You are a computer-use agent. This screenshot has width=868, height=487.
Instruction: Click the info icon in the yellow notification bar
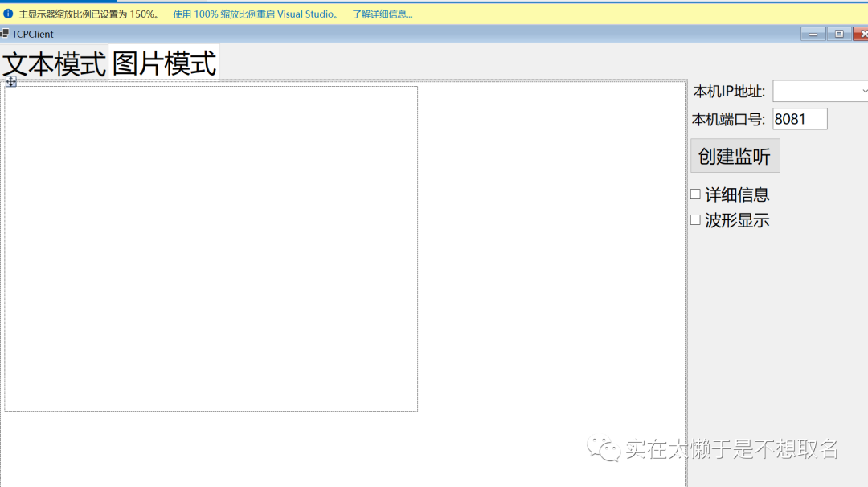(8, 14)
